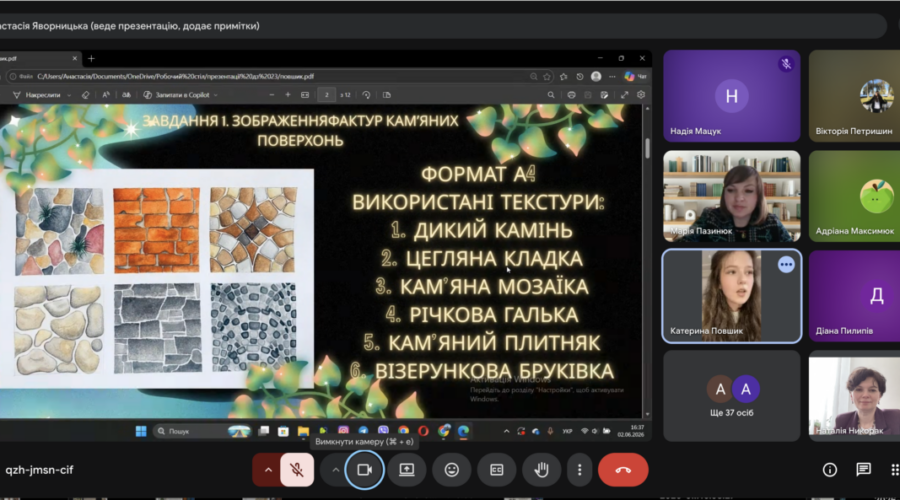Select Адріана Максимюк participant tile
Screen dimensions: 900x500
coord(854,196)
